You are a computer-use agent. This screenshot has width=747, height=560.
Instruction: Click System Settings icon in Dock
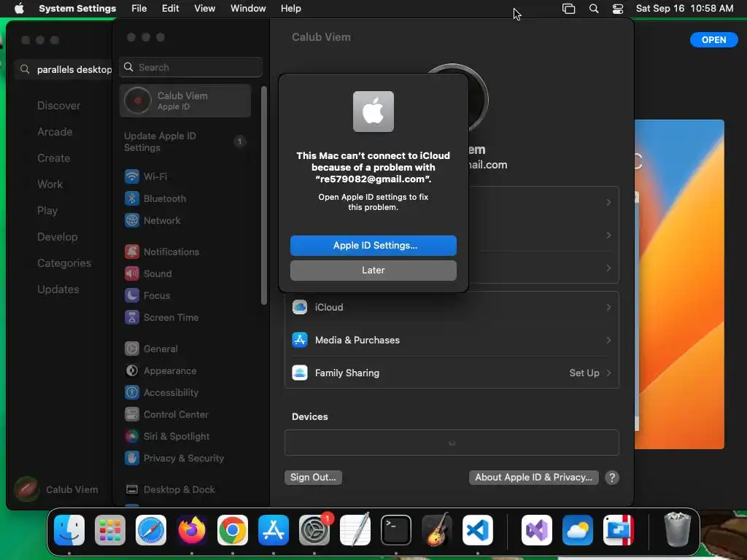[x=314, y=530]
